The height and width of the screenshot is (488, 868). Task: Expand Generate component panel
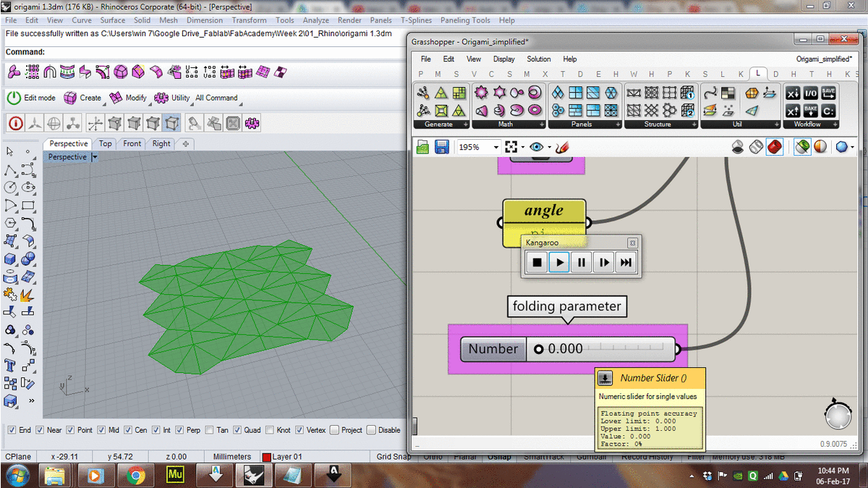tap(464, 125)
